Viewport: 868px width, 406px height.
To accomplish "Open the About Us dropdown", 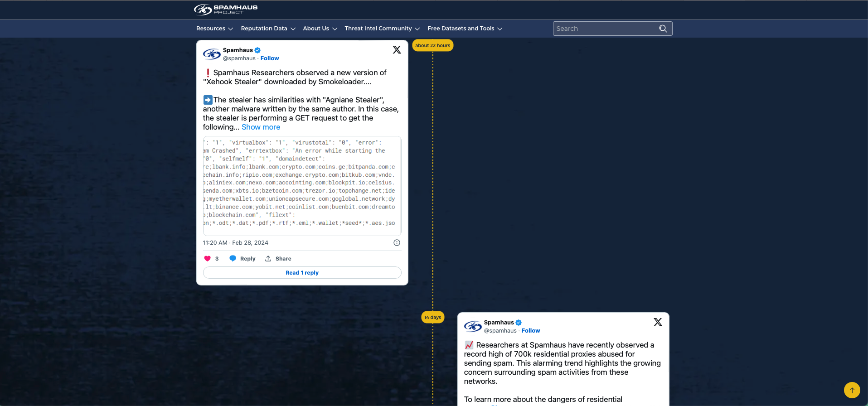I will (320, 29).
